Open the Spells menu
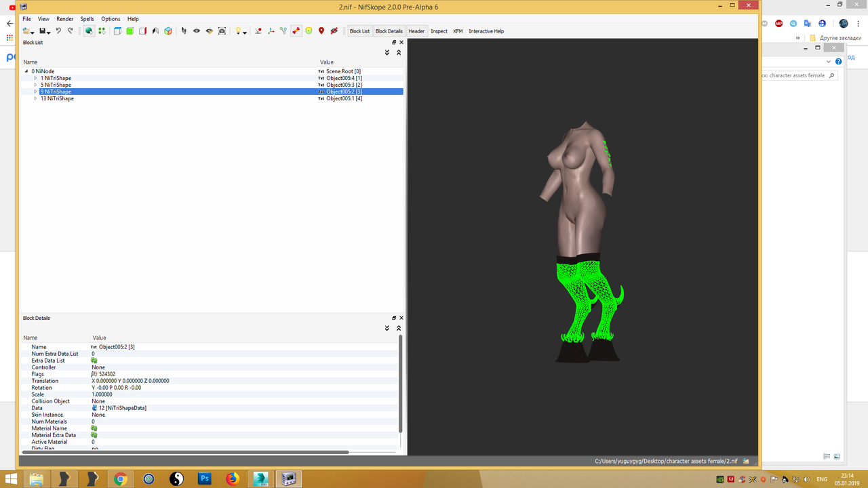 pos(87,19)
